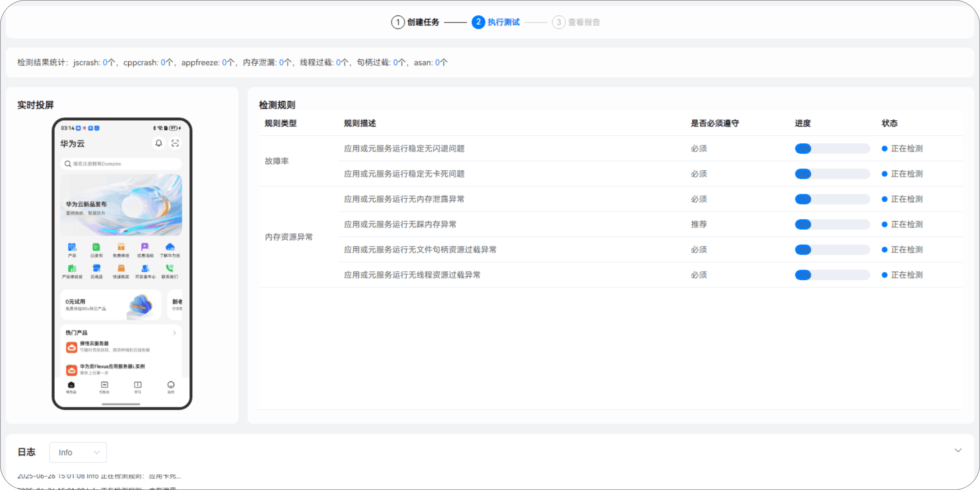Screen dimensions: 980x490
Task: Open the Info log level dropdown
Action: [x=78, y=452]
